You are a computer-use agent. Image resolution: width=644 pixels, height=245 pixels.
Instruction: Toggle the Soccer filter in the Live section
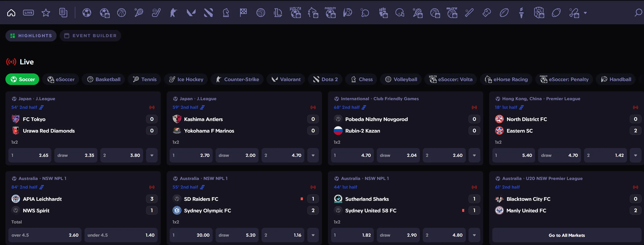point(22,79)
